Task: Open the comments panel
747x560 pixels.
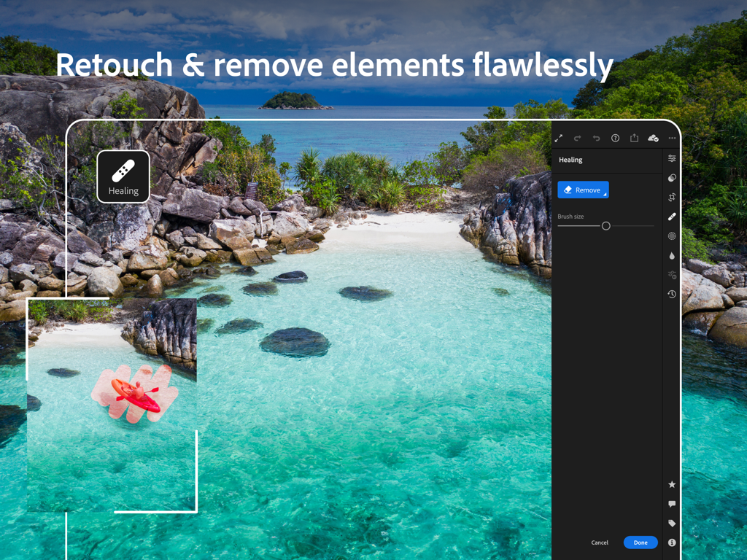Action: (x=671, y=503)
